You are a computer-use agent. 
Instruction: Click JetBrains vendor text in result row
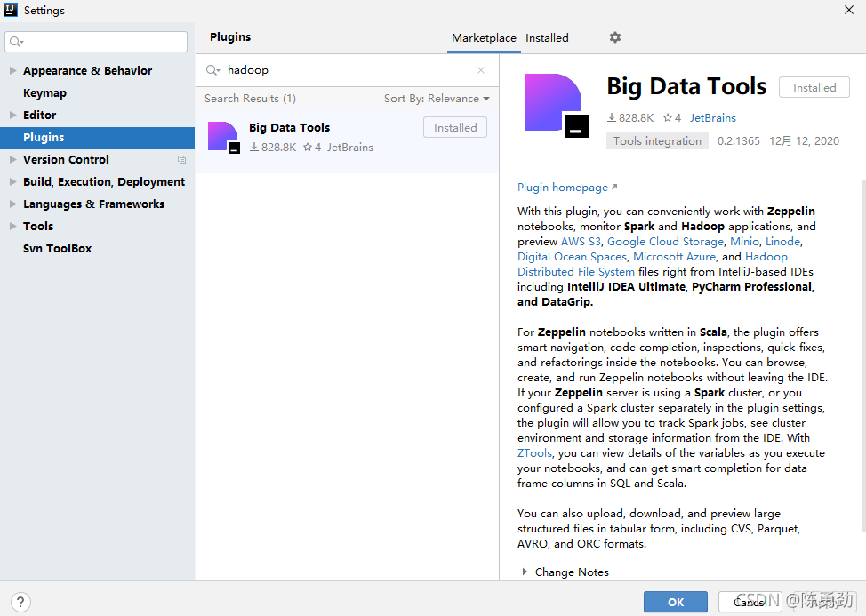coord(349,148)
